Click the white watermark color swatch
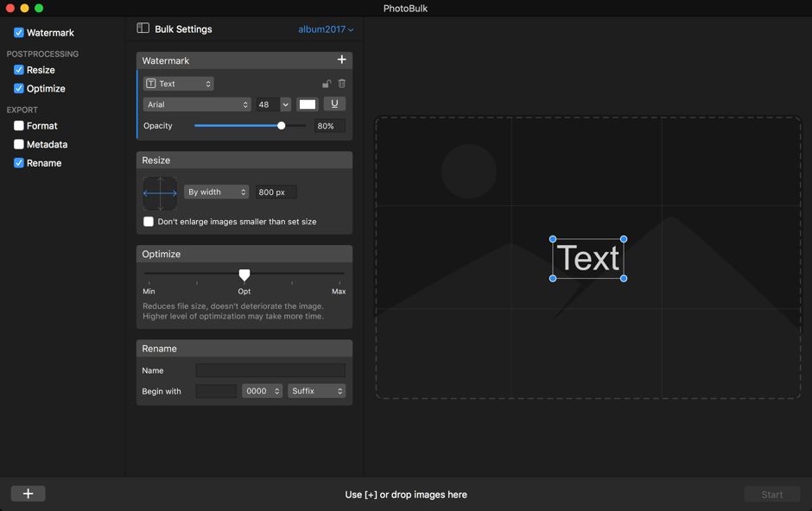This screenshot has width=812, height=511. [x=308, y=104]
